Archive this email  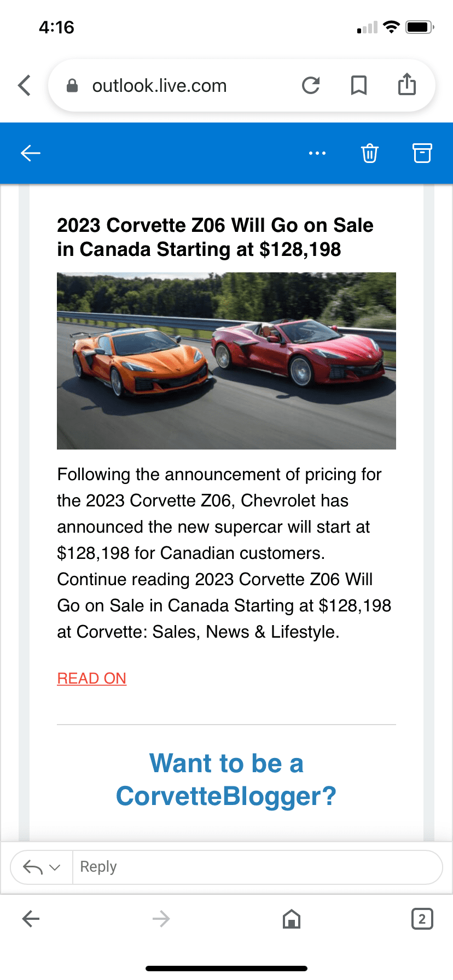pyautogui.click(x=422, y=153)
